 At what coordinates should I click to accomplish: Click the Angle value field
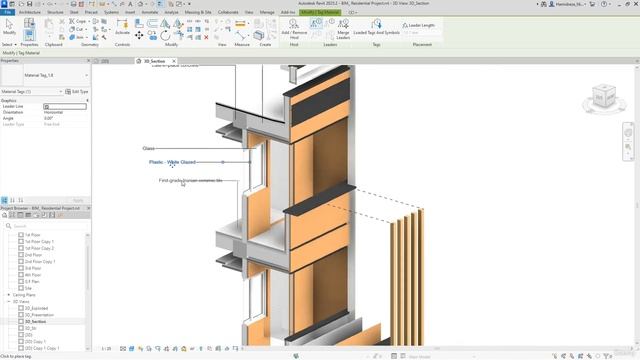point(65,118)
